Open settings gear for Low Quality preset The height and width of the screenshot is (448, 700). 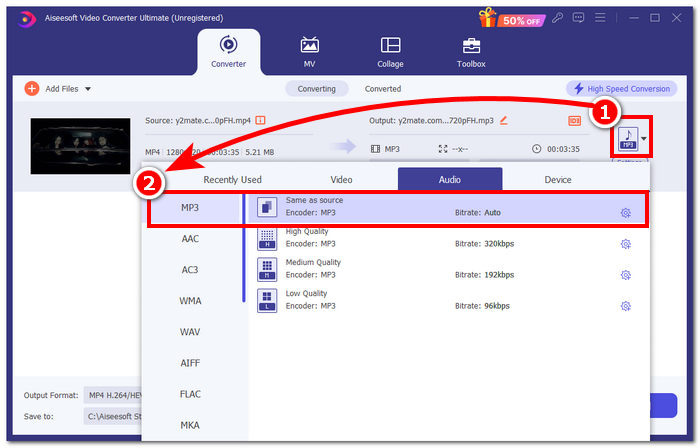coord(625,306)
